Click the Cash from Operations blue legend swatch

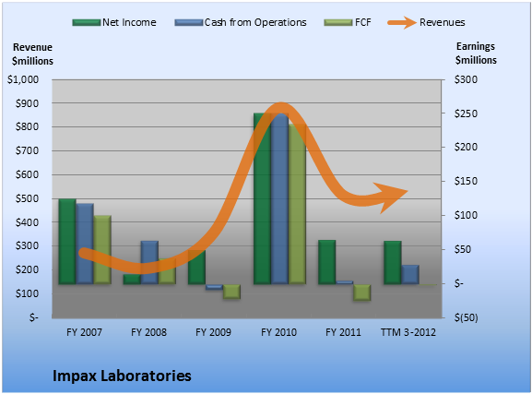[x=189, y=22]
